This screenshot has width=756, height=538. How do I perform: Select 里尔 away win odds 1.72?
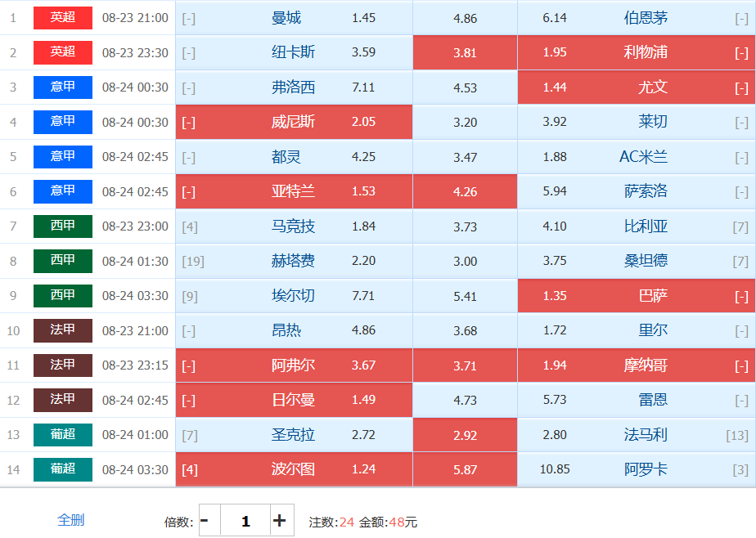click(x=637, y=330)
